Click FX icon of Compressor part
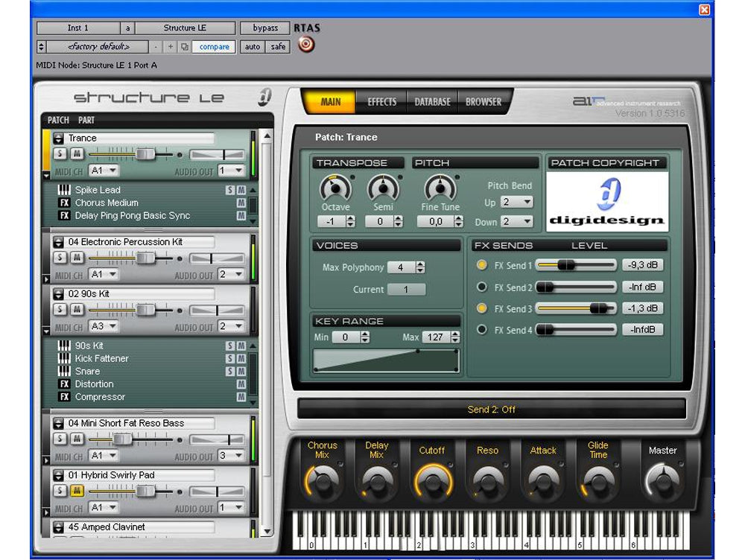This screenshot has width=745, height=560. pyautogui.click(x=64, y=397)
